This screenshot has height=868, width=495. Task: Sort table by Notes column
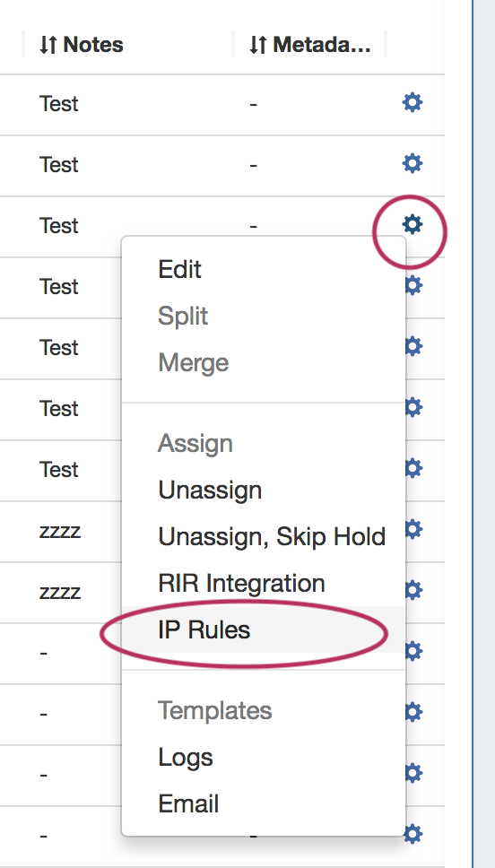pos(48,45)
